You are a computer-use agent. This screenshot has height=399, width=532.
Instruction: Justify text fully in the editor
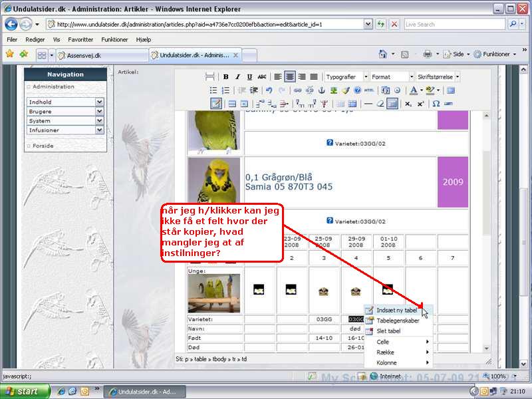click(314, 76)
